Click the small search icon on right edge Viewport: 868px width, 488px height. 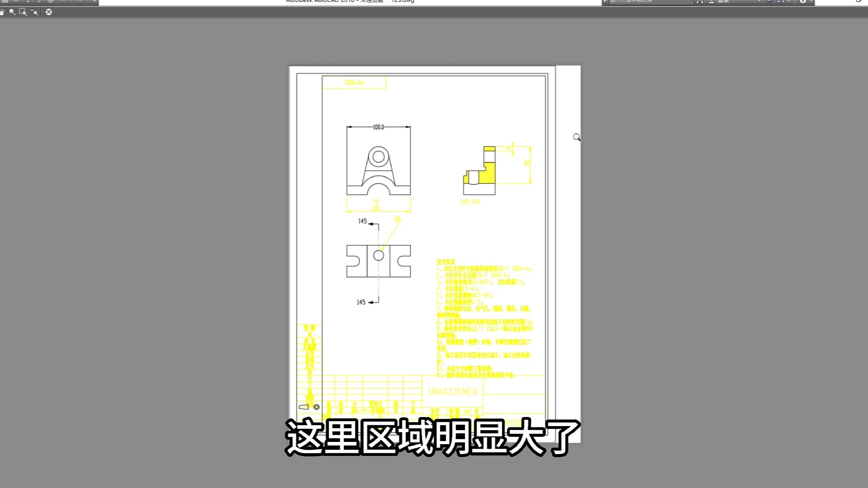(x=576, y=137)
